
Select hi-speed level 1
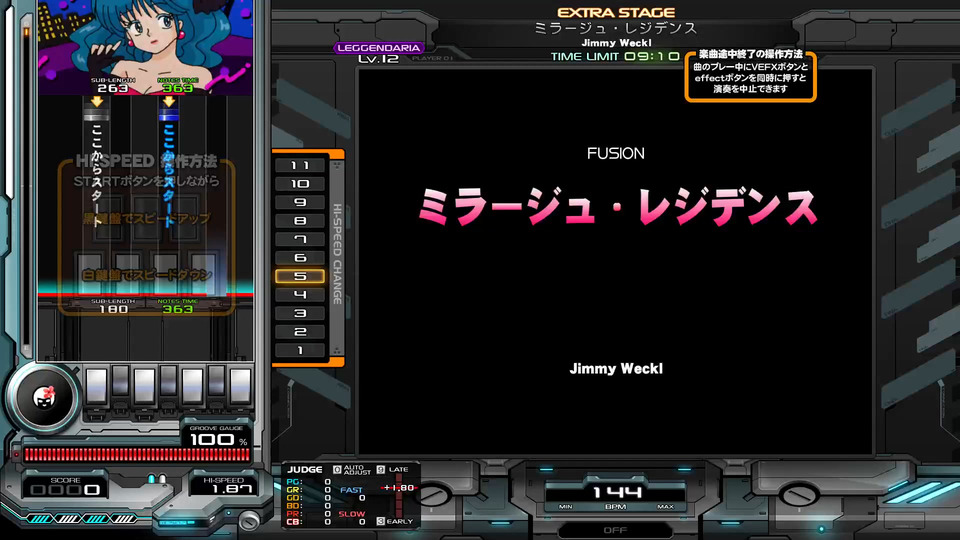pyautogui.click(x=300, y=350)
